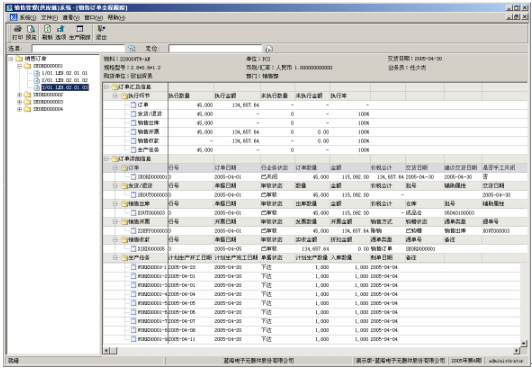This screenshot has height=368, width=532.
Task: Select production task row starting 2005-04-07
Action: [311, 321]
